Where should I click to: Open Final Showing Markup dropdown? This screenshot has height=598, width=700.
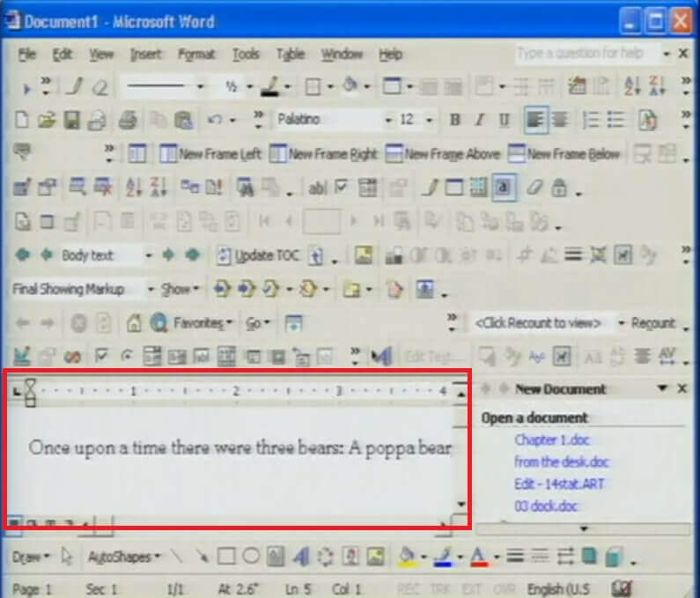coord(151,290)
